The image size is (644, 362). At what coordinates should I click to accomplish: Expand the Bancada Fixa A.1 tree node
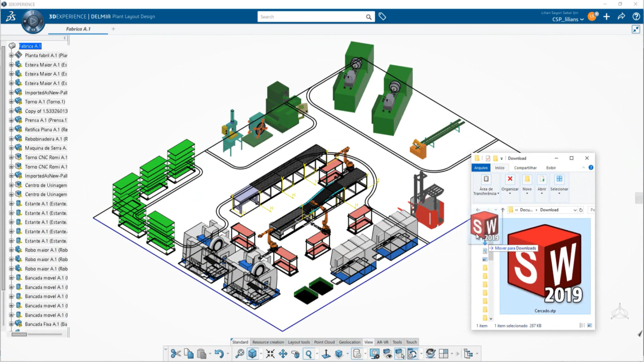click(11, 324)
